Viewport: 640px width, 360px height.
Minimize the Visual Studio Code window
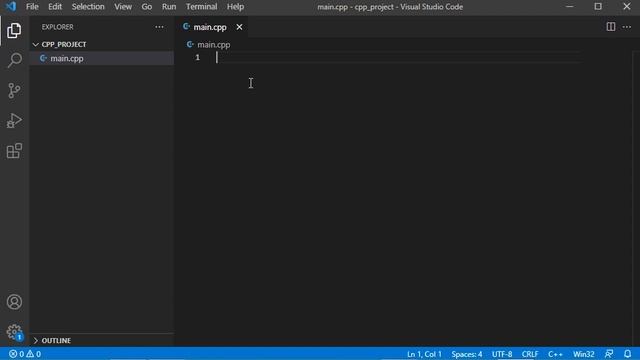[569, 7]
